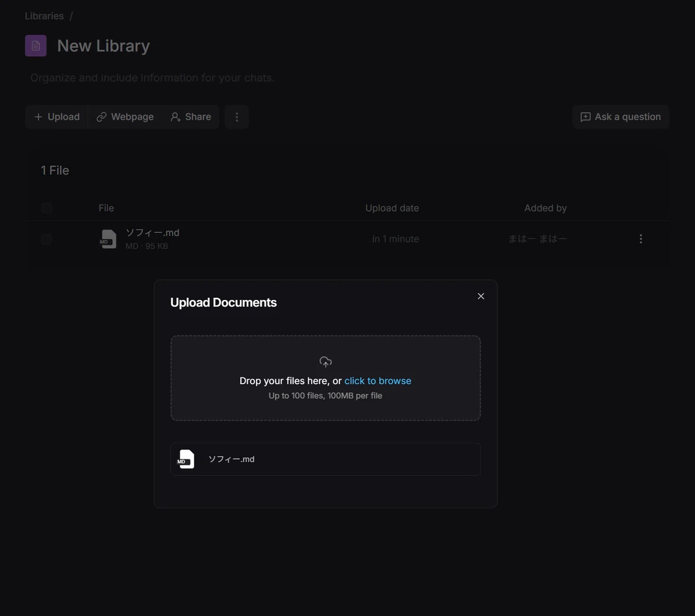Click the ソフィー.md file icon in table
Screen dimensions: 695x616
coord(108,239)
